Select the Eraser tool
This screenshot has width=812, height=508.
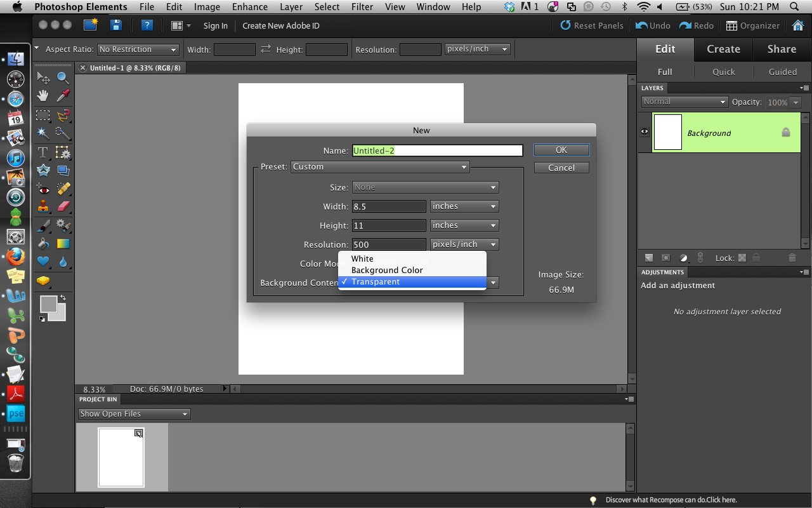63,206
